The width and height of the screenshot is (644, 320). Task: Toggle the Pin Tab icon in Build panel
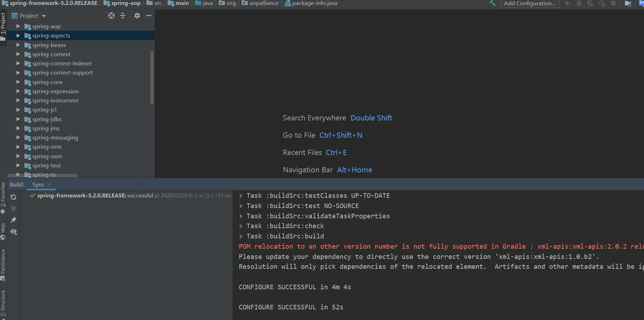pyautogui.click(x=13, y=220)
